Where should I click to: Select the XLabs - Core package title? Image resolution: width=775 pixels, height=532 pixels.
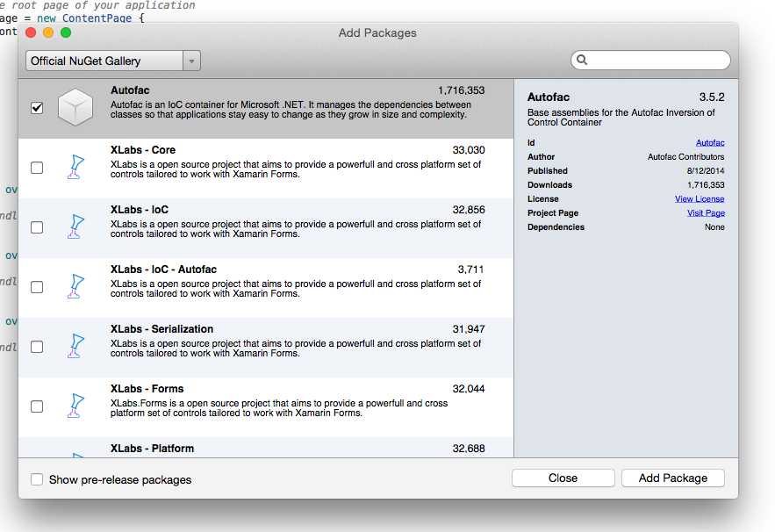click(143, 150)
